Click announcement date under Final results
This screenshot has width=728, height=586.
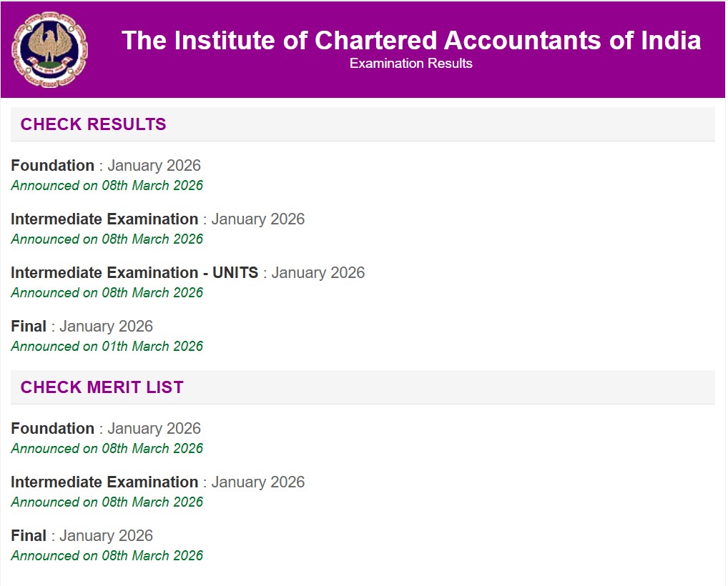coord(107,346)
